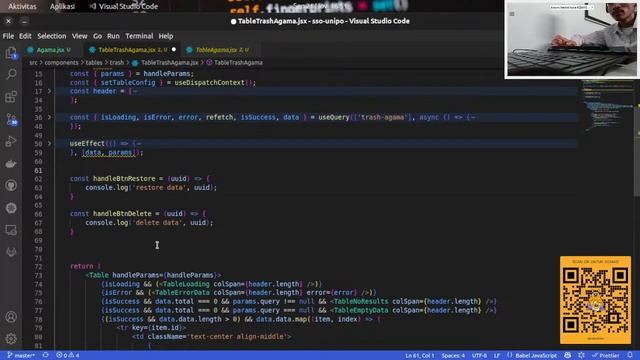The image size is (640, 360).
Task: Open the Selection menu
Action: [x=52, y=36]
